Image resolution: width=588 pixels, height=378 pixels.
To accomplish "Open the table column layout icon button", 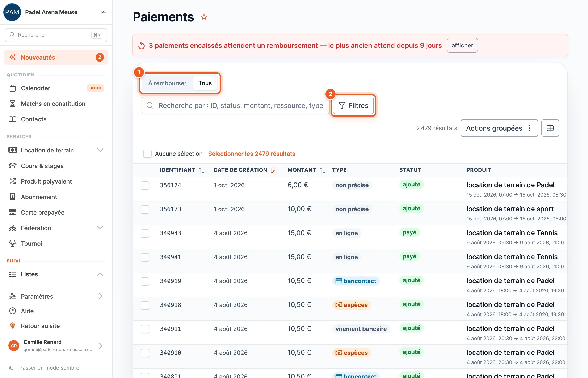I will click(x=550, y=128).
